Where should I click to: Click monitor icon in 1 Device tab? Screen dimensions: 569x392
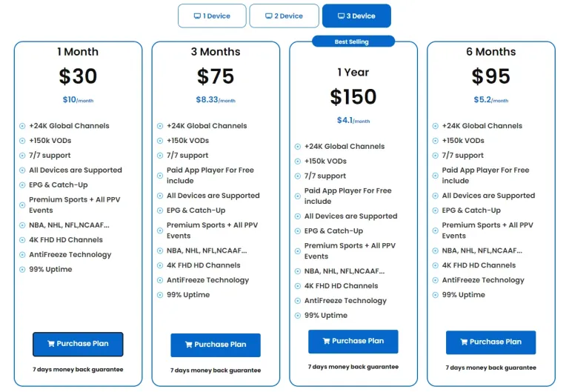197,16
